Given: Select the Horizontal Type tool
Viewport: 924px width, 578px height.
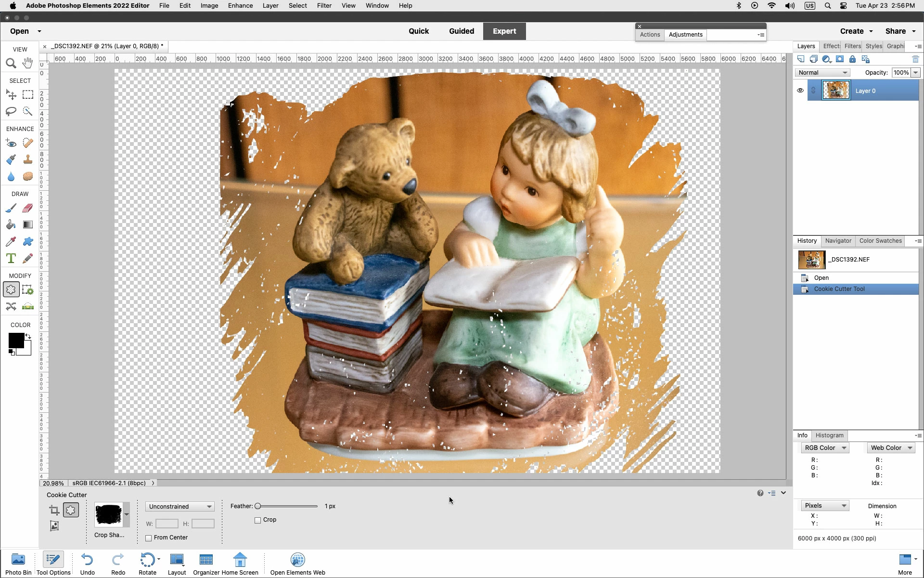Looking at the screenshot, I should click(11, 258).
